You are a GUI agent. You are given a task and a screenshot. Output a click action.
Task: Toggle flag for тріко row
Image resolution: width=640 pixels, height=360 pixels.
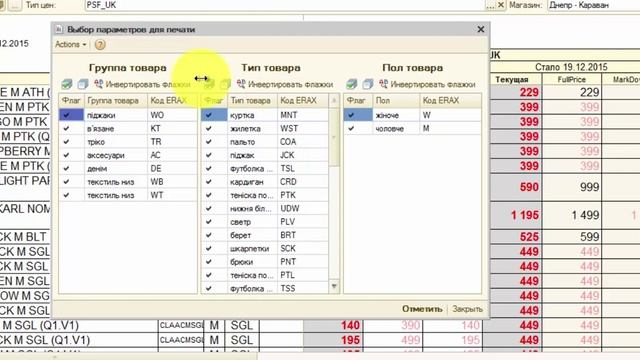tap(67, 142)
